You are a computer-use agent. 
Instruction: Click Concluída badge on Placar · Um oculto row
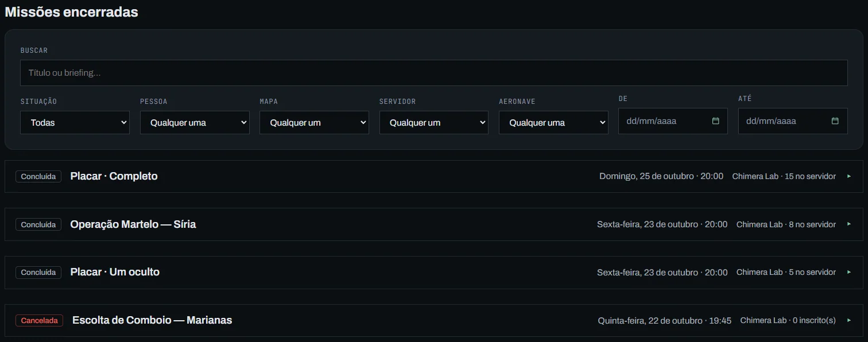coord(38,272)
